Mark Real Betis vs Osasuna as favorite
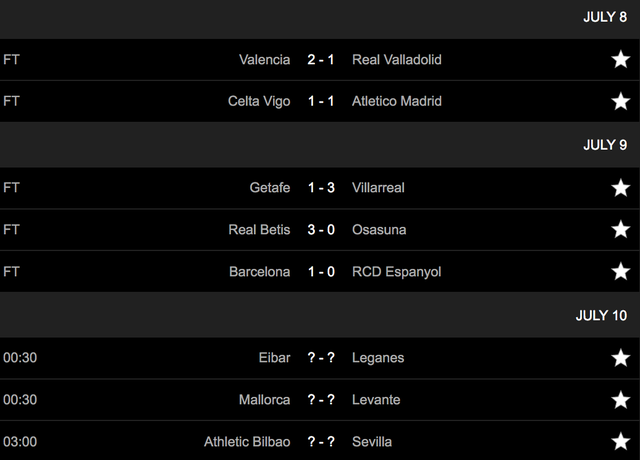Viewport: 640px width, 460px height. [x=621, y=230]
